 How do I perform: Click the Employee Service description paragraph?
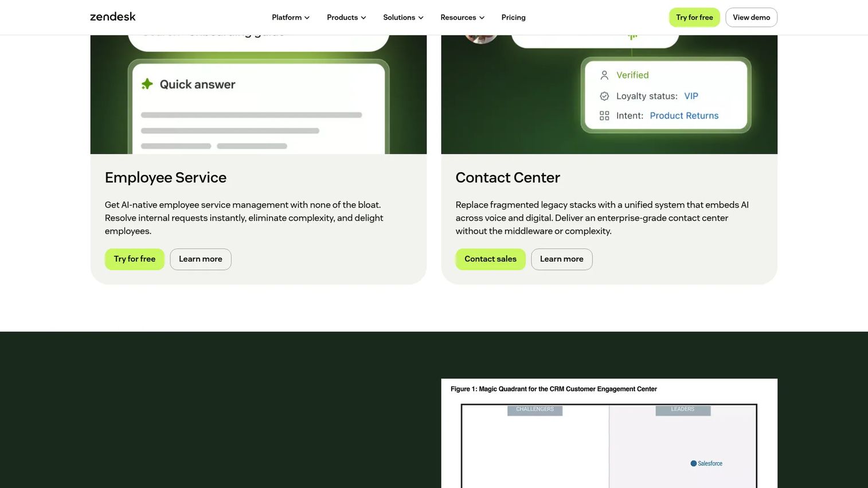[244, 218]
